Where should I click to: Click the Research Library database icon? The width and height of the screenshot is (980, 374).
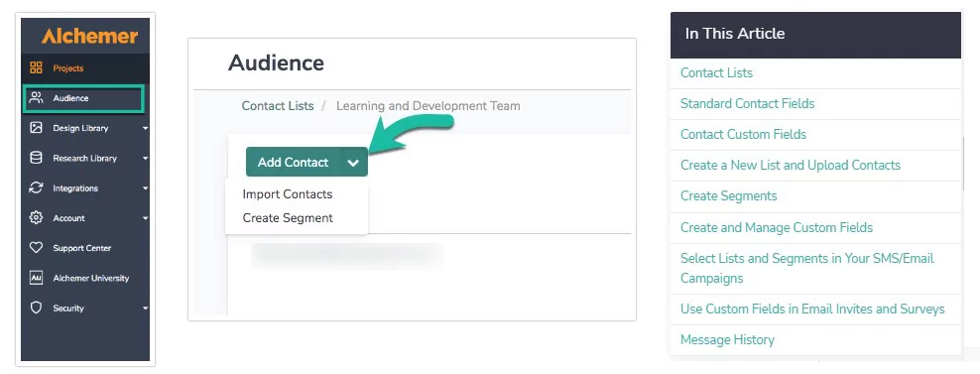(x=37, y=158)
